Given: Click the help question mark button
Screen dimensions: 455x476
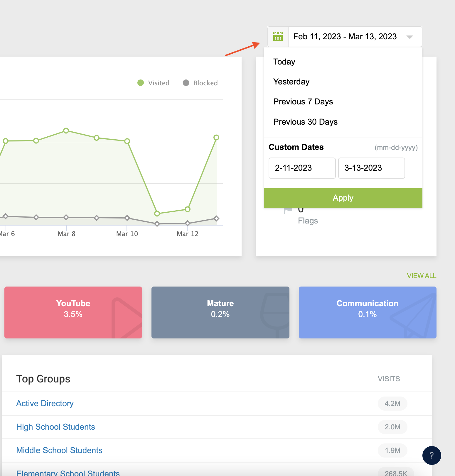Looking at the screenshot, I should pos(432,455).
